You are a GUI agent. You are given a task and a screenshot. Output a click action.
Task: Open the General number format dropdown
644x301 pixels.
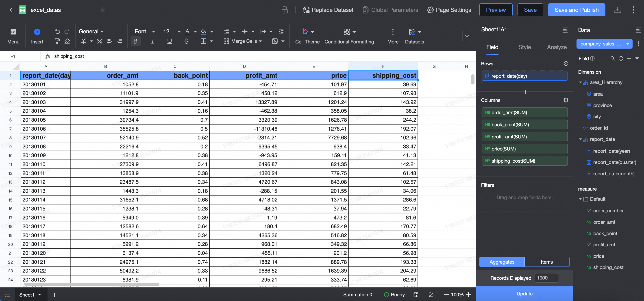click(91, 32)
